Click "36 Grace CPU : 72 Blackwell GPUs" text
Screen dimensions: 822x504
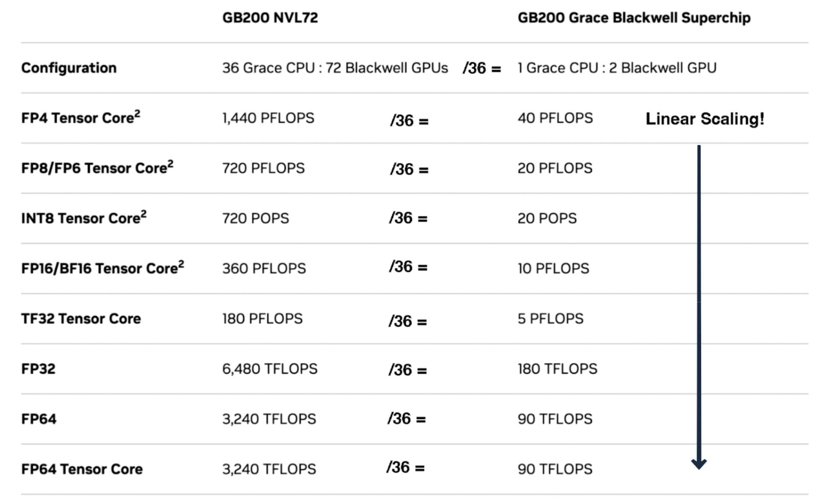[x=335, y=68]
